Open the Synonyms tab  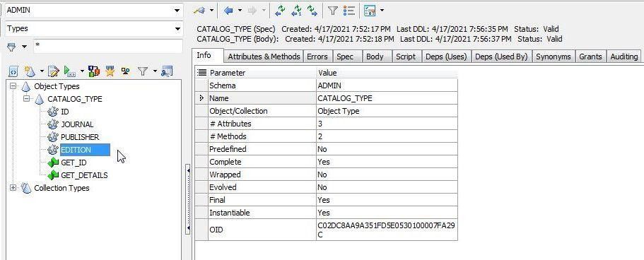click(x=554, y=57)
